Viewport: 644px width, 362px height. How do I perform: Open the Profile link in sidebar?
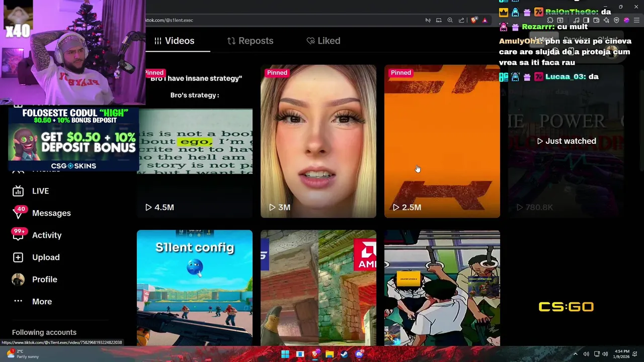click(x=45, y=280)
